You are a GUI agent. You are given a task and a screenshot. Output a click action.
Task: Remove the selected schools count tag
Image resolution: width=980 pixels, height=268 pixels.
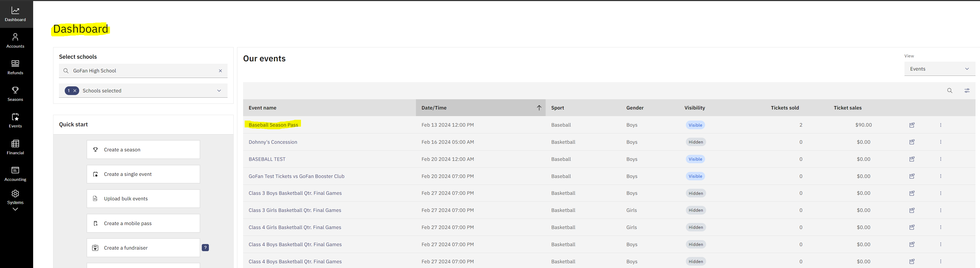pos(75,91)
